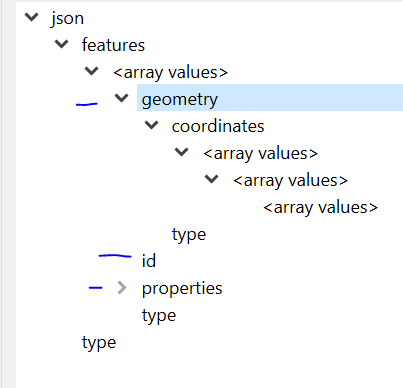Select the array values label directly under coordinates
The image size is (403, 388).
pos(261,154)
